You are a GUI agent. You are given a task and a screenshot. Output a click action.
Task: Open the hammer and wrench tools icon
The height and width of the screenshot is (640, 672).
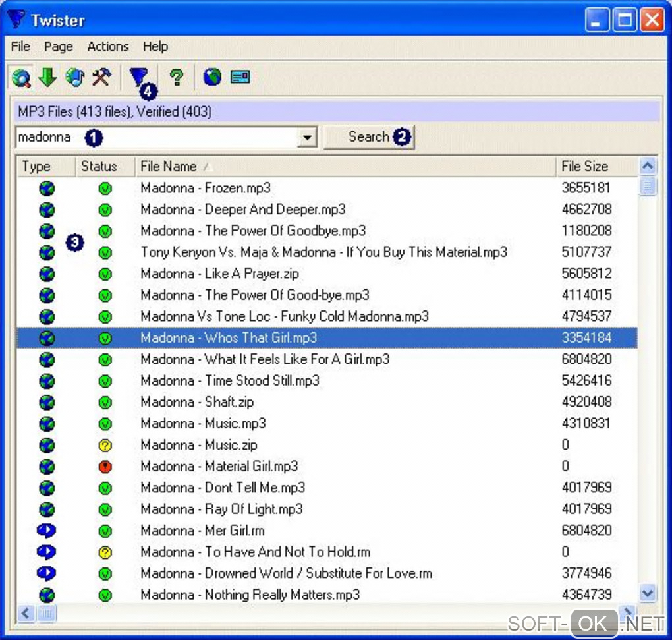click(x=101, y=78)
